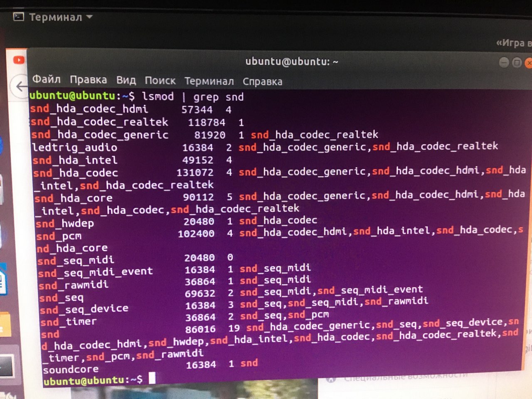
Task: Click the browser back arrow button
Action: [x=20, y=86]
